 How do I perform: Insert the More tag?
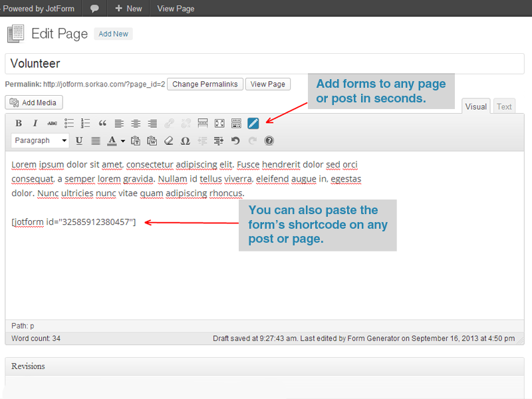(203, 123)
